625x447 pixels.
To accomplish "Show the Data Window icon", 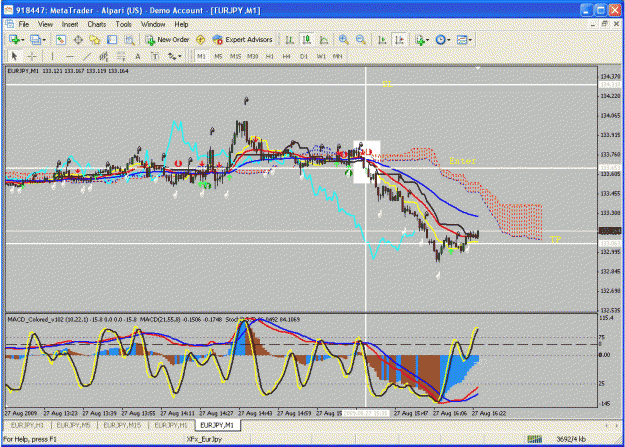I will tap(78, 39).
